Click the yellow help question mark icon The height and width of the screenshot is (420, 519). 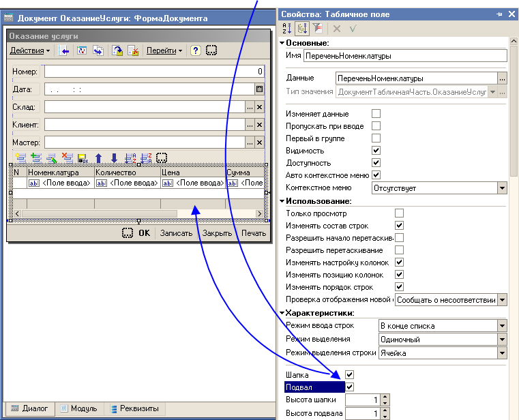click(195, 50)
